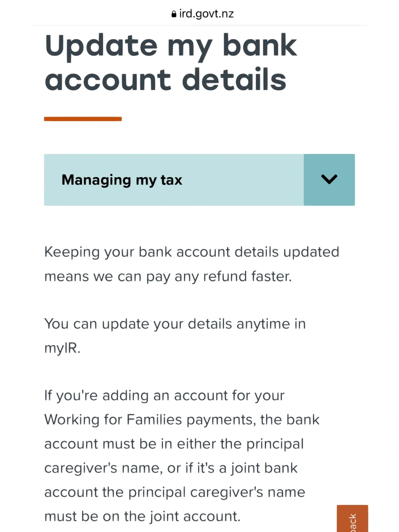Tap the line "account the principal caregiver's name"
This screenshot has height=532, width=399.
[x=175, y=492]
